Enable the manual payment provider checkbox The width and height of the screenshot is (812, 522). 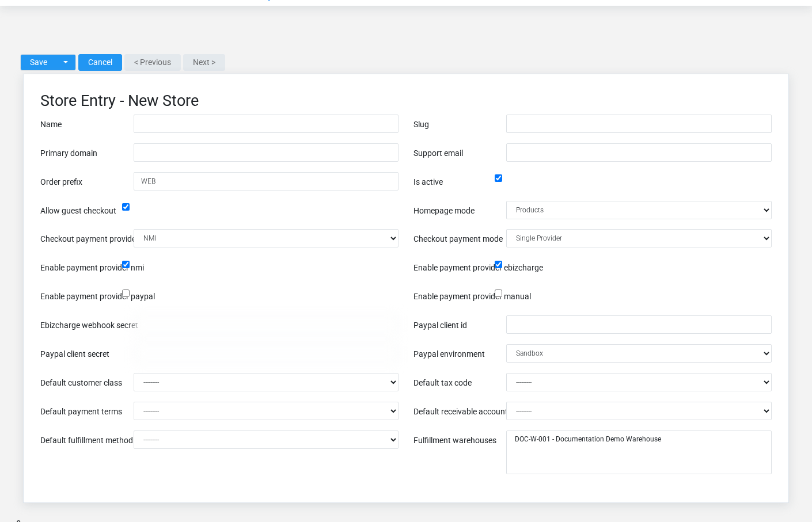tap(498, 294)
